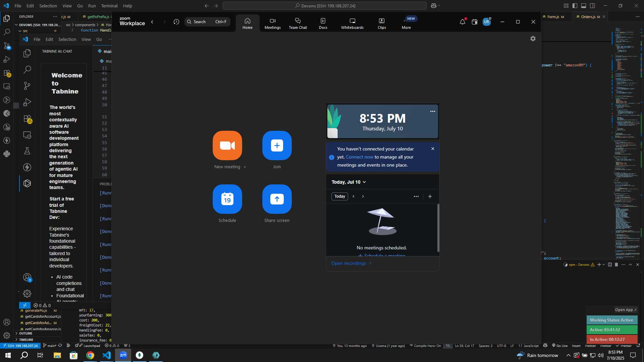
Task: Click VS Code command center search box
Action: 325,6
